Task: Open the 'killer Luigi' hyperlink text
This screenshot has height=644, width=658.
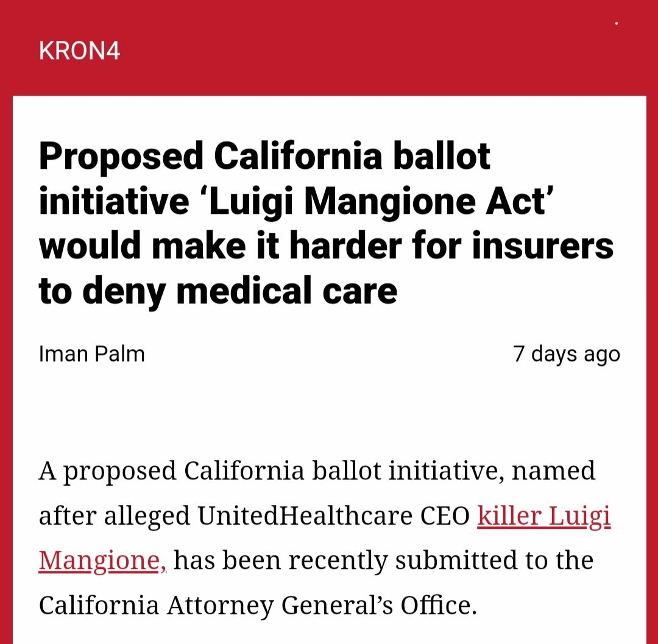Action: (543, 517)
